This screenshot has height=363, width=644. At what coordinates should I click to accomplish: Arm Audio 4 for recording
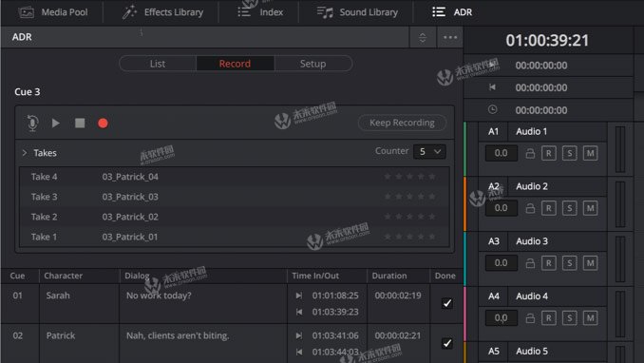549,318
